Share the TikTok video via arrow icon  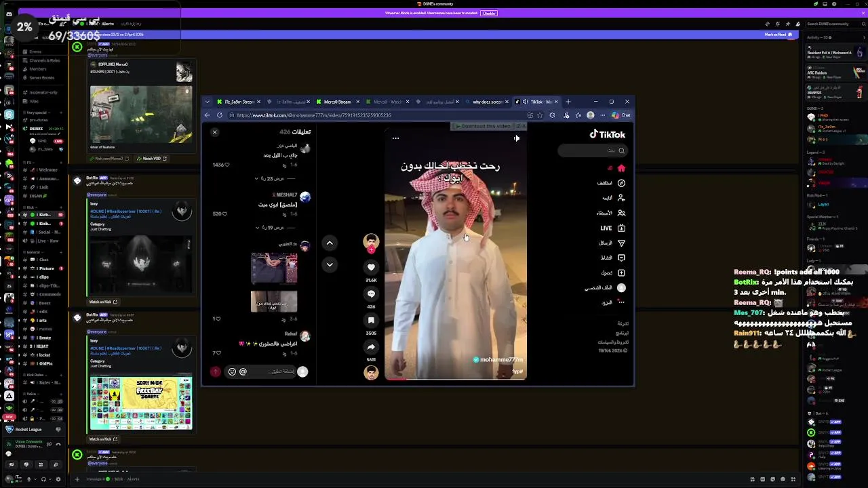coord(371,346)
